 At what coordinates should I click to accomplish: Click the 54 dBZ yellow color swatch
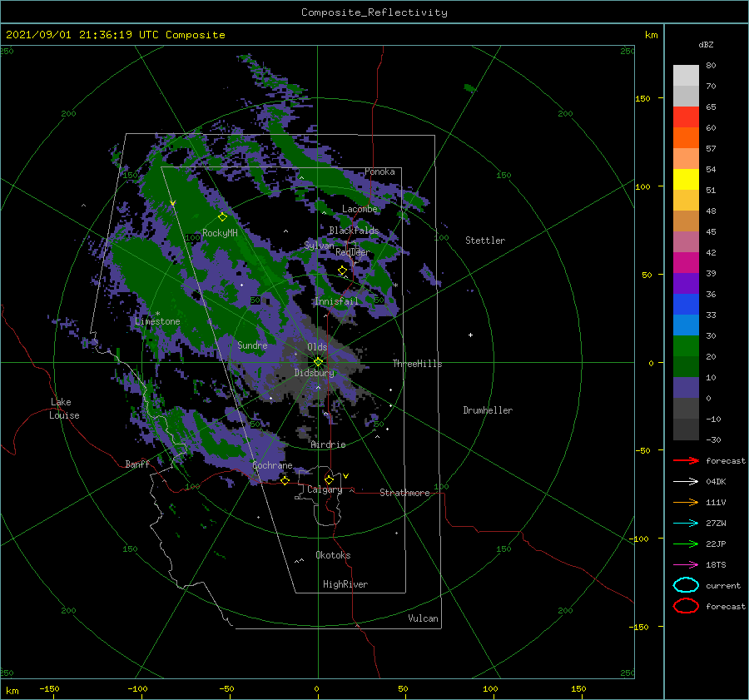(x=686, y=179)
